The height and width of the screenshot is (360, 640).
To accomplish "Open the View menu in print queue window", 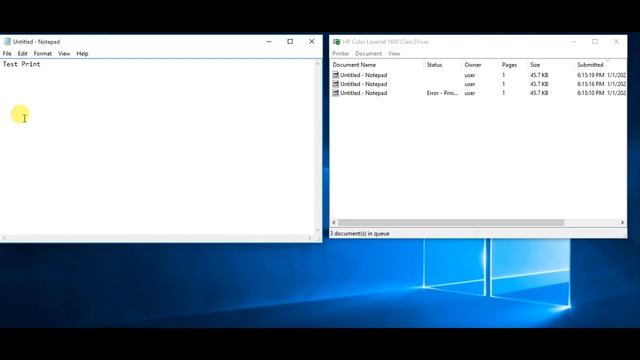I will point(394,53).
